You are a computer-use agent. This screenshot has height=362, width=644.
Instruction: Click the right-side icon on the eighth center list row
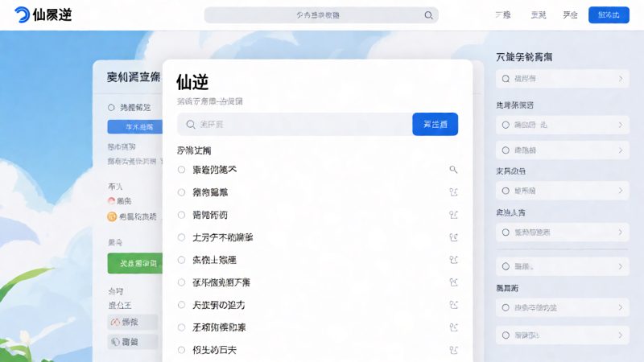(453, 327)
